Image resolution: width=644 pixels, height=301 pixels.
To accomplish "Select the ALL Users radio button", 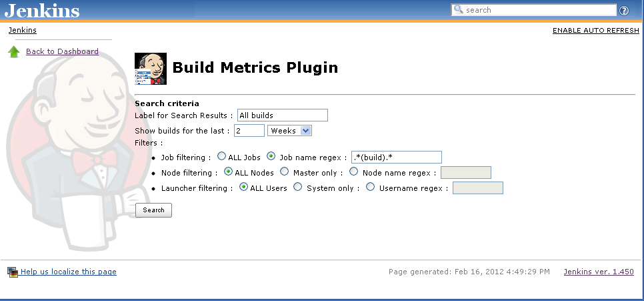I will coord(243,187).
